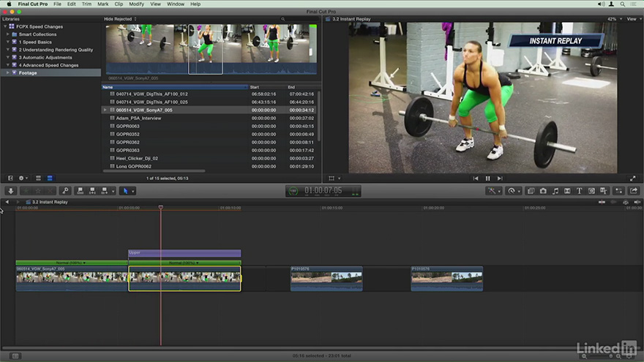Open the Effects browser icon
The width and height of the screenshot is (644, 362).
tap(531, 191)
